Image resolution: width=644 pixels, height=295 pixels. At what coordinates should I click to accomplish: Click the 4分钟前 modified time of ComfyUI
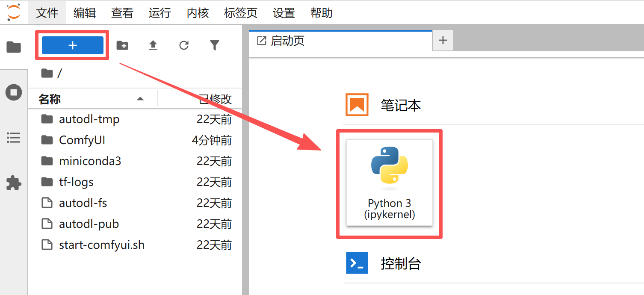coord(212,140)
